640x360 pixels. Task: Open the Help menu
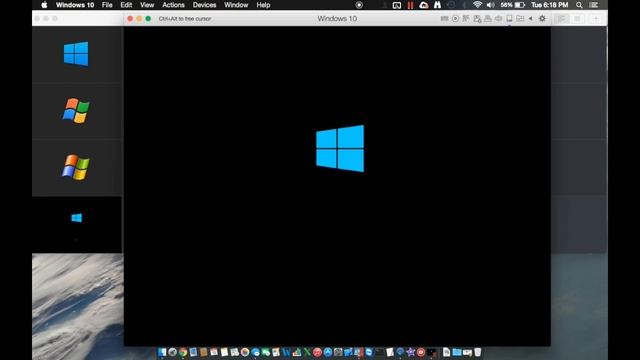click(263, 5)
